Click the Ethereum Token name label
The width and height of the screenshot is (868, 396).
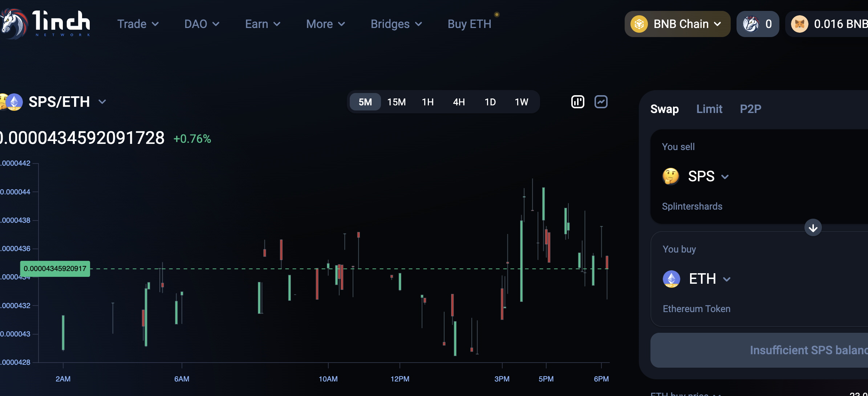click(696, 309)
